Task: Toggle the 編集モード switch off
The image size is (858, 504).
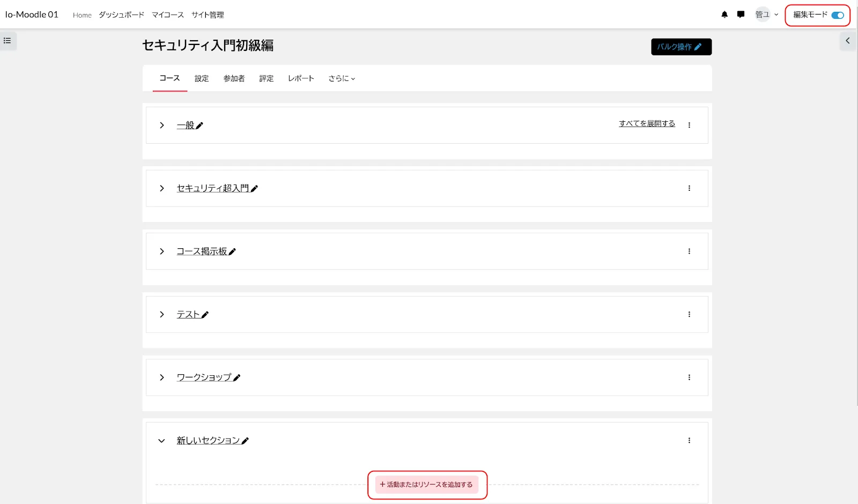Action: tap(837, 15)
